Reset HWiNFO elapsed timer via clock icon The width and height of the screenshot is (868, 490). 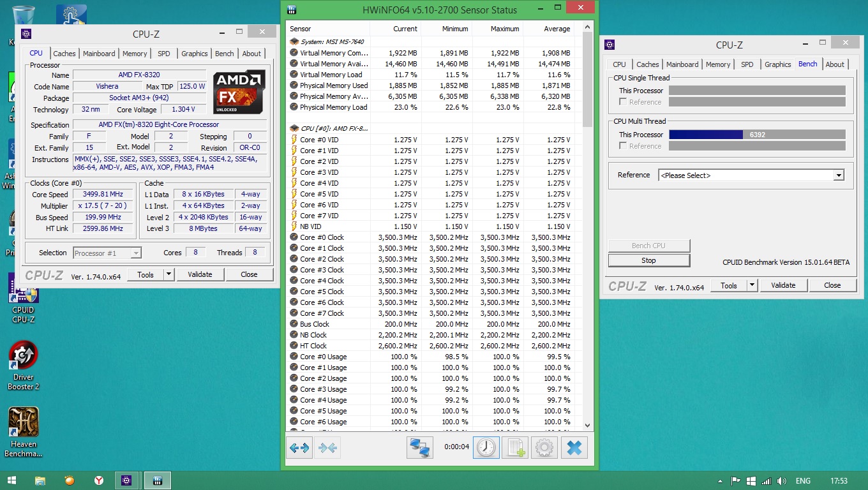[486, 447]
